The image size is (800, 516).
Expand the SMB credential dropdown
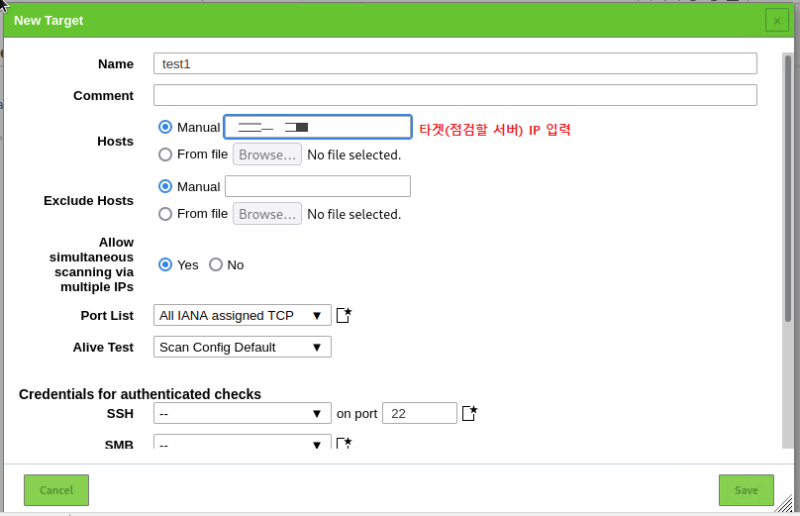tap(242, 443)
